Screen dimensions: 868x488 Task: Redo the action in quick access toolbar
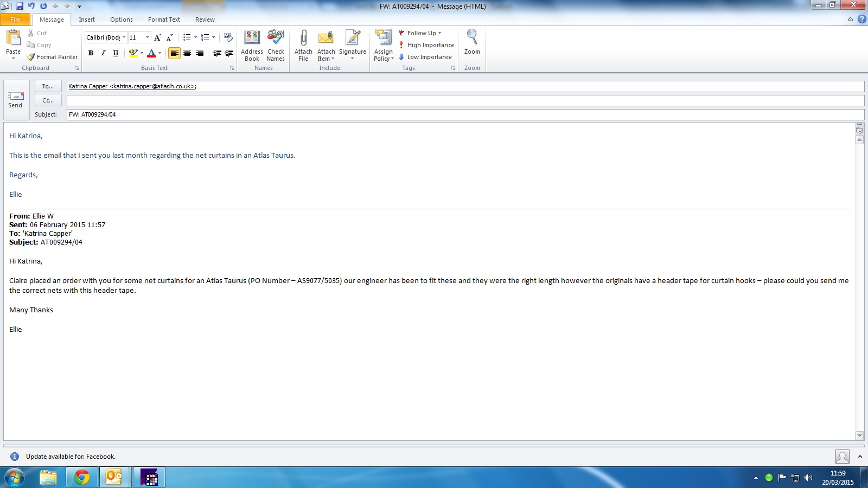[43, 6]
